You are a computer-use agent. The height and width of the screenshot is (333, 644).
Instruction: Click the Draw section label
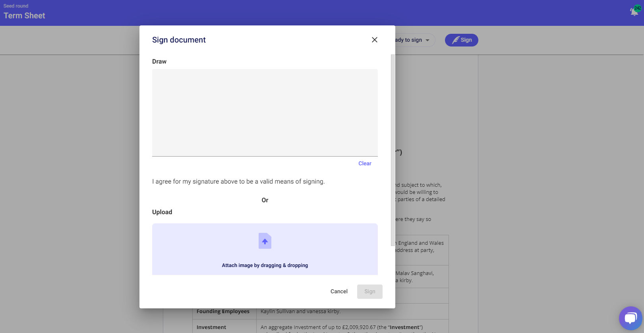pyautogui.click(x=159, y=62)
